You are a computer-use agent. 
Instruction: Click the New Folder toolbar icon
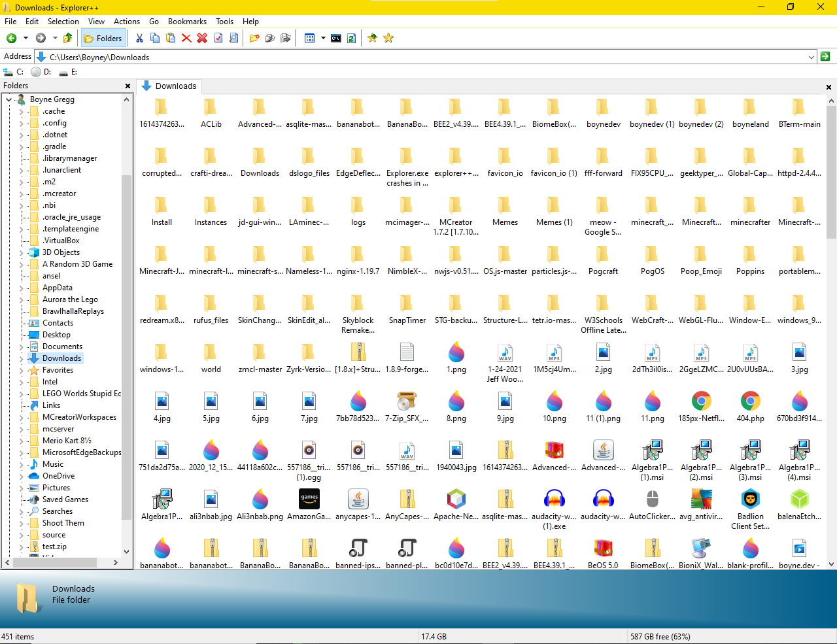click(254, 38)
